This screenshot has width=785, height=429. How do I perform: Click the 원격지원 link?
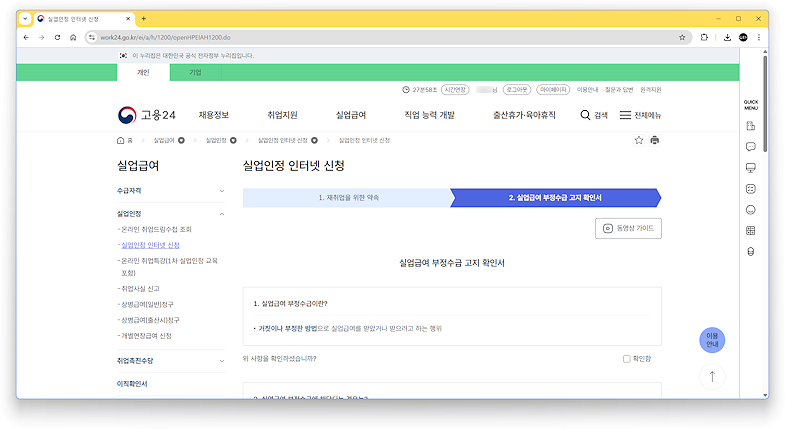coord(651,90)
